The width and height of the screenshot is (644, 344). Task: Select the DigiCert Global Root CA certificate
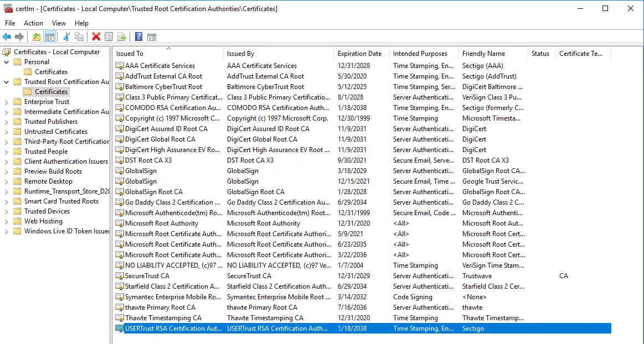click(x=160, y=139)
